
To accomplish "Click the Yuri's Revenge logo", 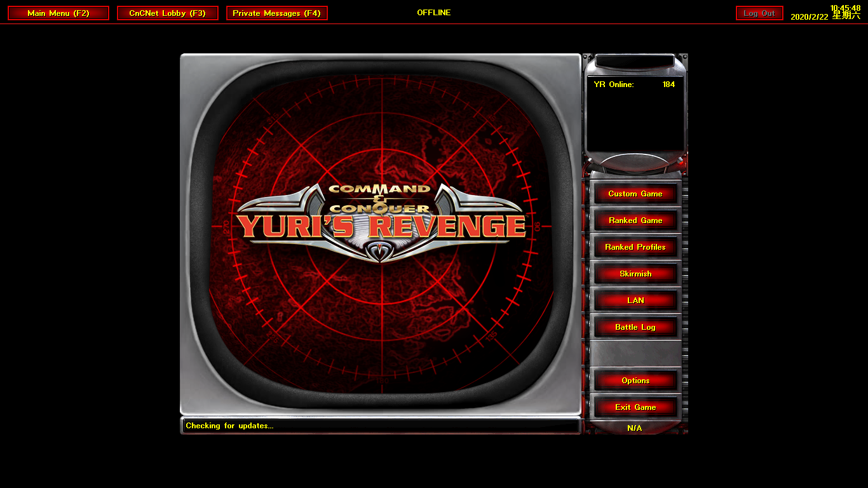I will pos(381,222).
